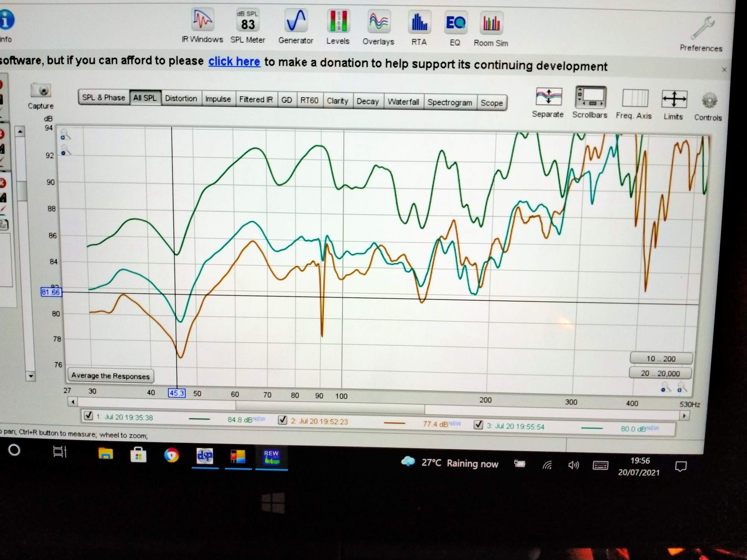Open the SPL Meter
The height and width of the screenshot is (560, 747).
pos(247,26)
